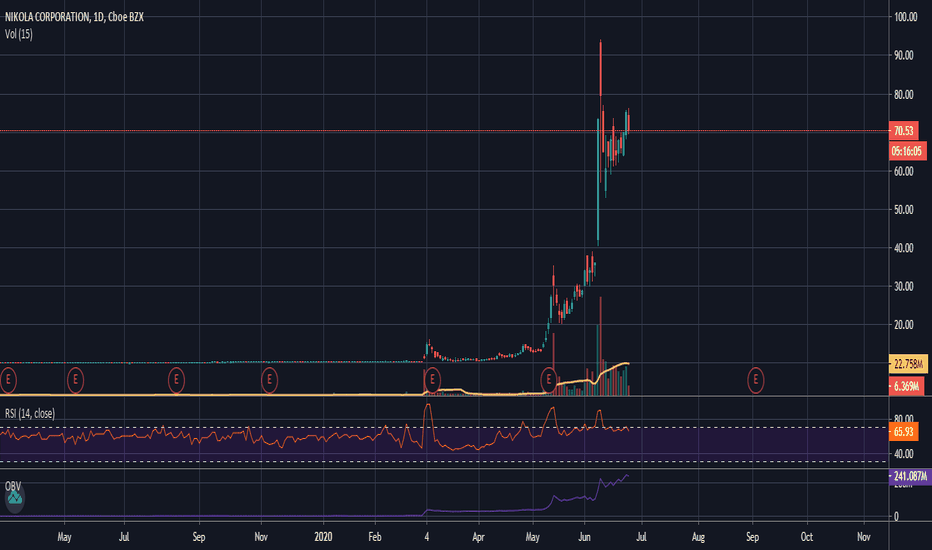Click the 2020 label on time axis
Image resolution: width=932 pixels, height=550 pixels.
click(323, 536)
